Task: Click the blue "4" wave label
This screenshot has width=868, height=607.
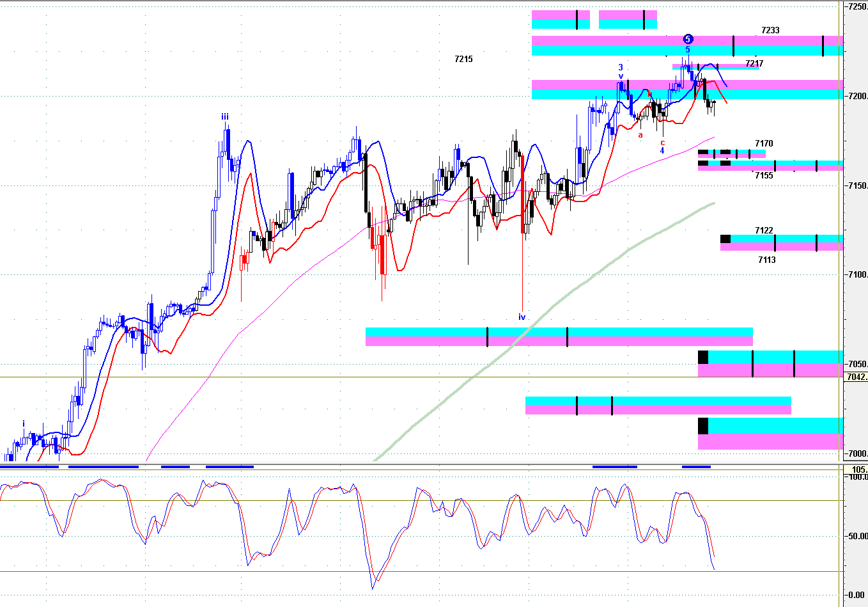Action: 662,151
